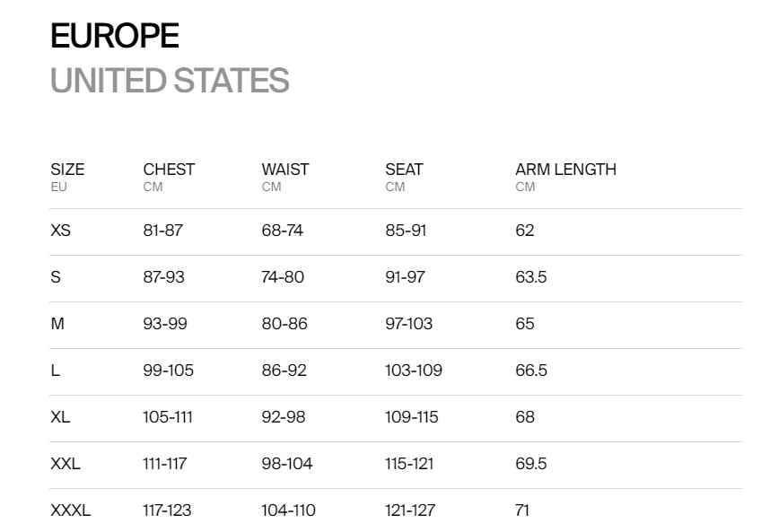Click chest value 99-105 for size L
Viewport: 761px width, 532px height.
click(x=169, y=371)
